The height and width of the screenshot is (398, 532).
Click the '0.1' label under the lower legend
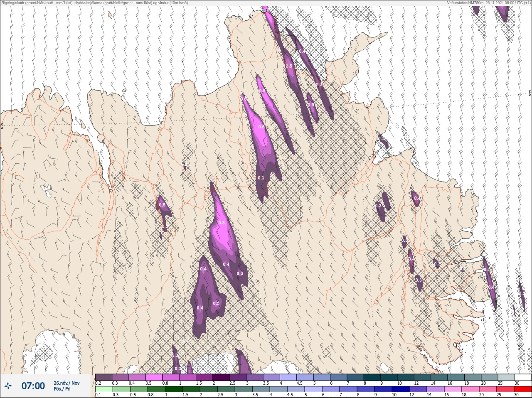(x=98, y=395)
